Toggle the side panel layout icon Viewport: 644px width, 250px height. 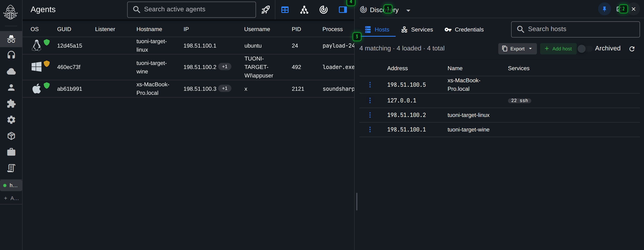[343, 10]
